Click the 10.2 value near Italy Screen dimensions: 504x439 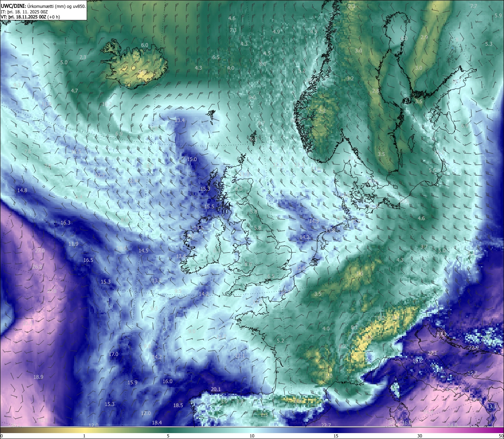[417, 361]
